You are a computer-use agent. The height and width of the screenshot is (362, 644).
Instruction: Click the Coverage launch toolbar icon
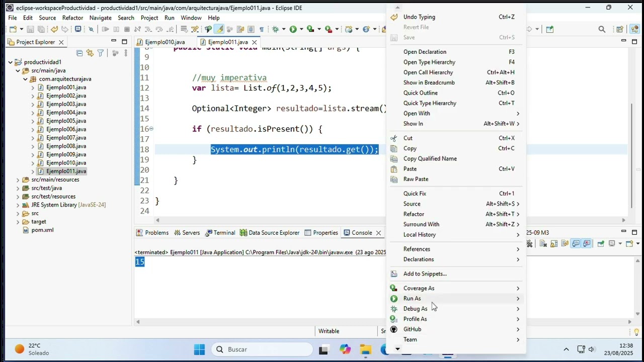[310, 29]
